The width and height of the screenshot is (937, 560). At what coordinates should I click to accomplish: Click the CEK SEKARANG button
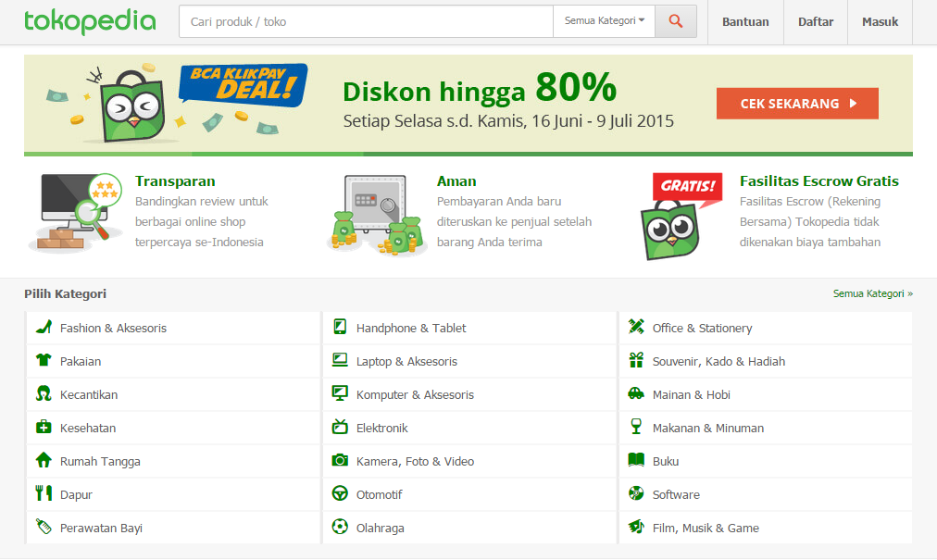(797, 104)
